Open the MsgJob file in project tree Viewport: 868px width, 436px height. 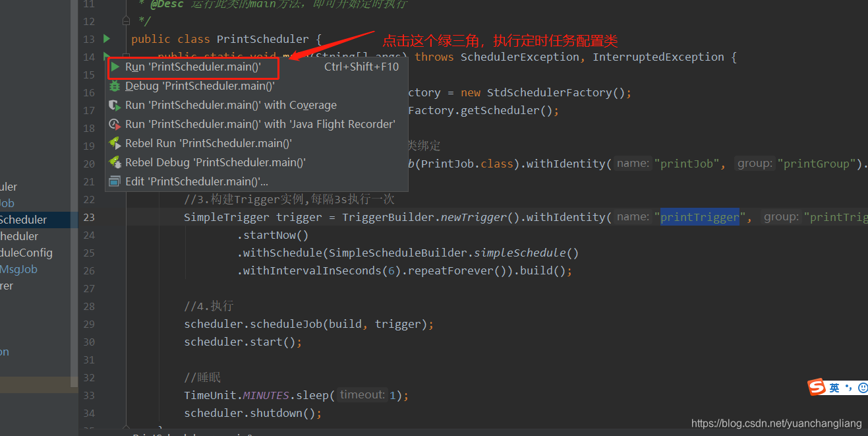coord(18,269)
